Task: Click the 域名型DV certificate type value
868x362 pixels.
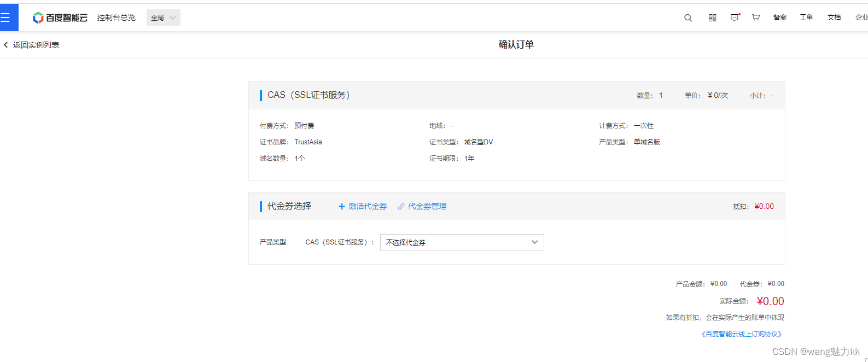Action: tap(479, 142)
